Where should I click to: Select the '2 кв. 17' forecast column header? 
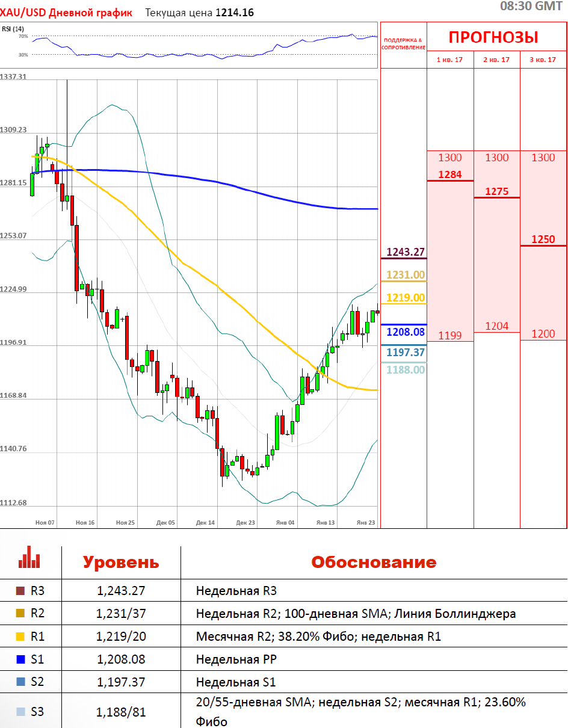[496, 60]
